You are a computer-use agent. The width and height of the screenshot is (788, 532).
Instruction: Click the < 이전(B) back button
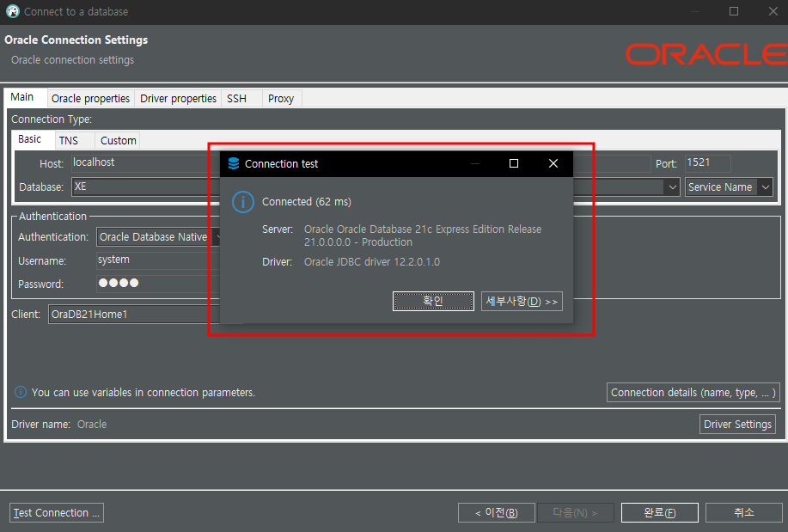[x=496, y=513]
